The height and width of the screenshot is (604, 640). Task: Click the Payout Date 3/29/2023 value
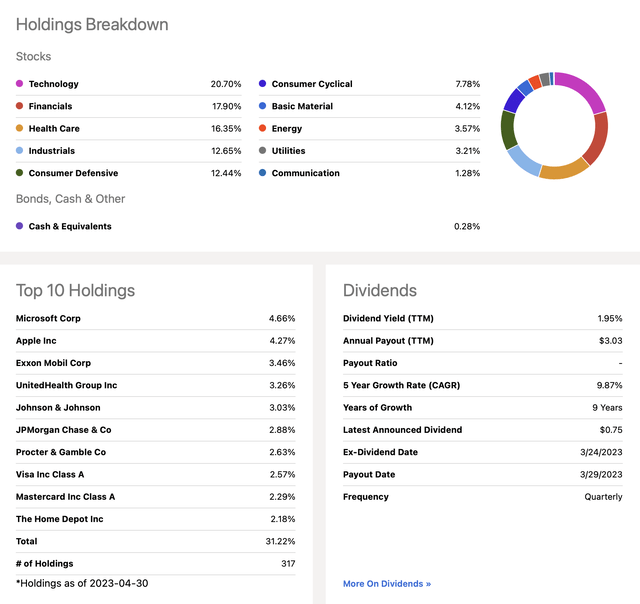(601, 475)
